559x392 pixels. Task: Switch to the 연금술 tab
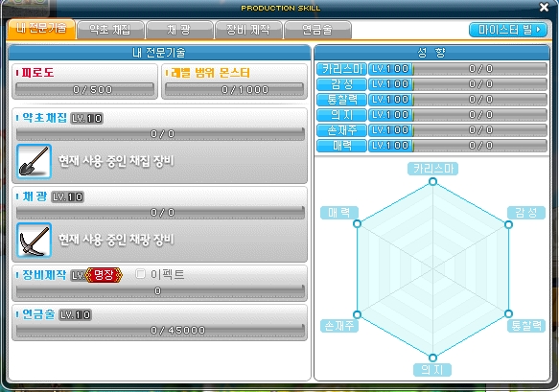[x=317, y=30]
